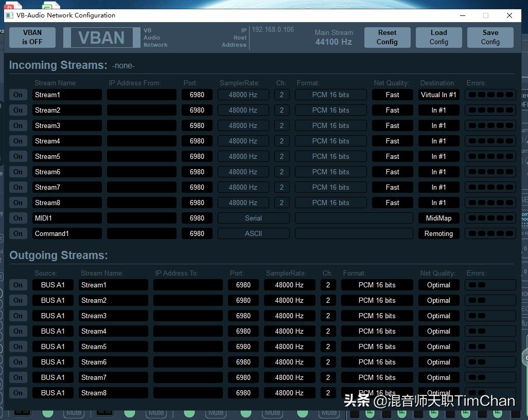Click Format PCM 16 bits of incoming Stream8
The image size is (528, 420).
331,203
